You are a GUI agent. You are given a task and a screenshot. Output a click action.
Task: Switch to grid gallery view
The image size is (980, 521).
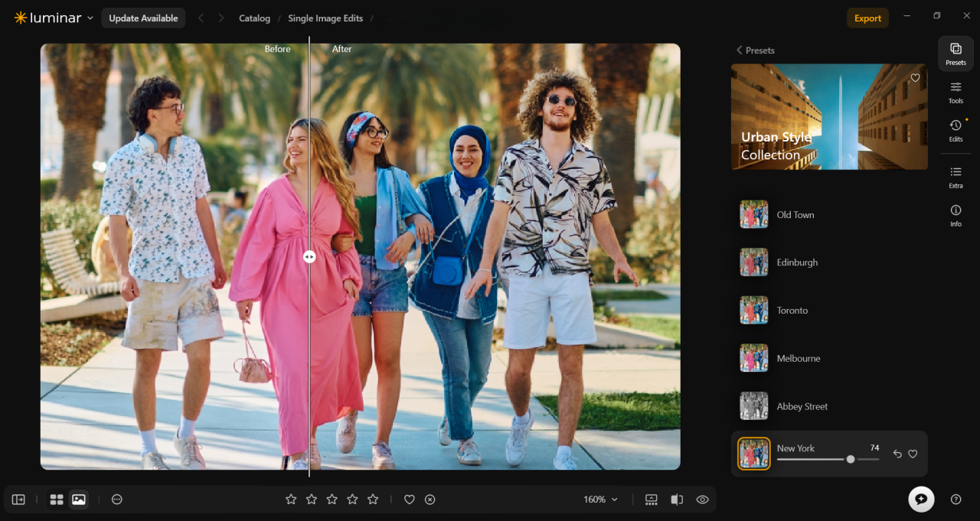[57, 500]
